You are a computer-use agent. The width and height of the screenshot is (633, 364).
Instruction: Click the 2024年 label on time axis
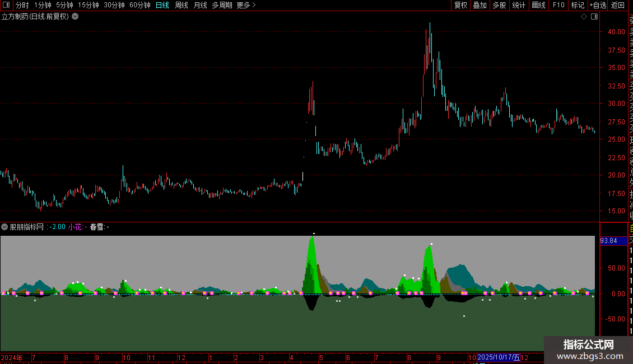point(12,357)
